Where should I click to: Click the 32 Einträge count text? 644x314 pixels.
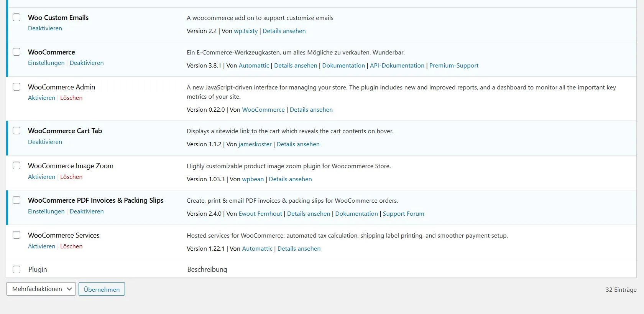pyautogui.click(x=621, y=290)
